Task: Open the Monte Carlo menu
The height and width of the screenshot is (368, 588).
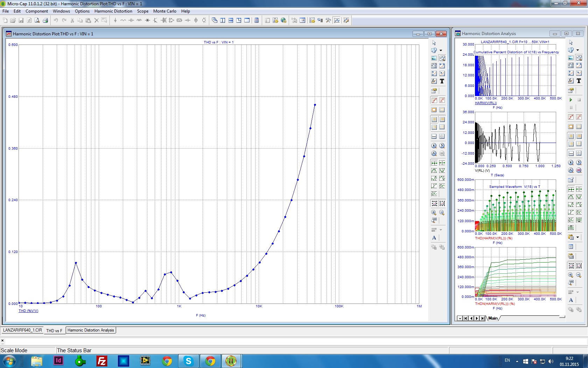Action: click(165, 11)
